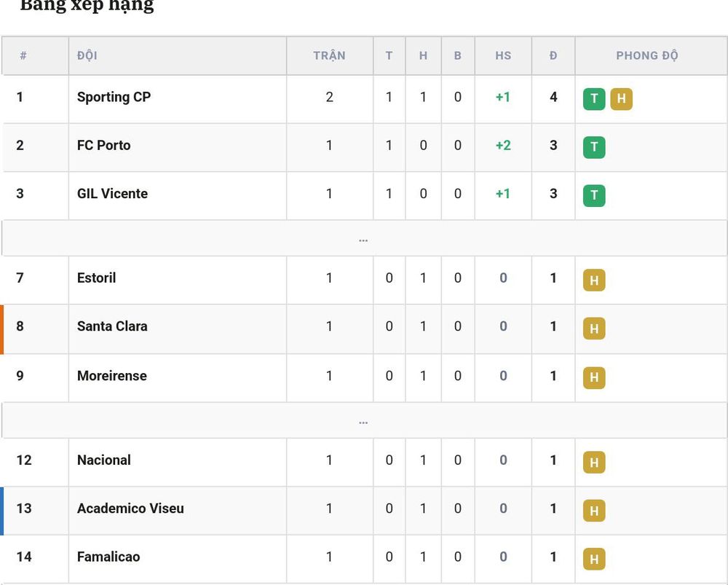Click Estoril's yellow H form badge

(x=594, y=280)
